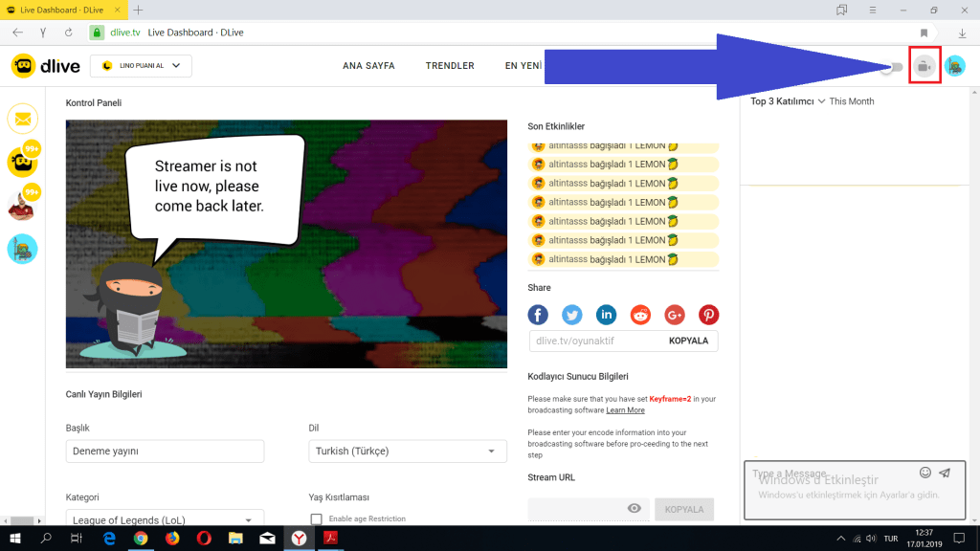Open Adobe Acrobat from taskbar
The image size is (980, 551).
tap(330, 538)
